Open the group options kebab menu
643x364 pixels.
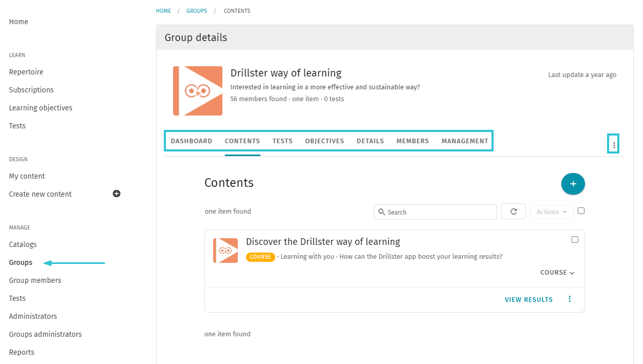pyautogui.click(x=613, y=144)
